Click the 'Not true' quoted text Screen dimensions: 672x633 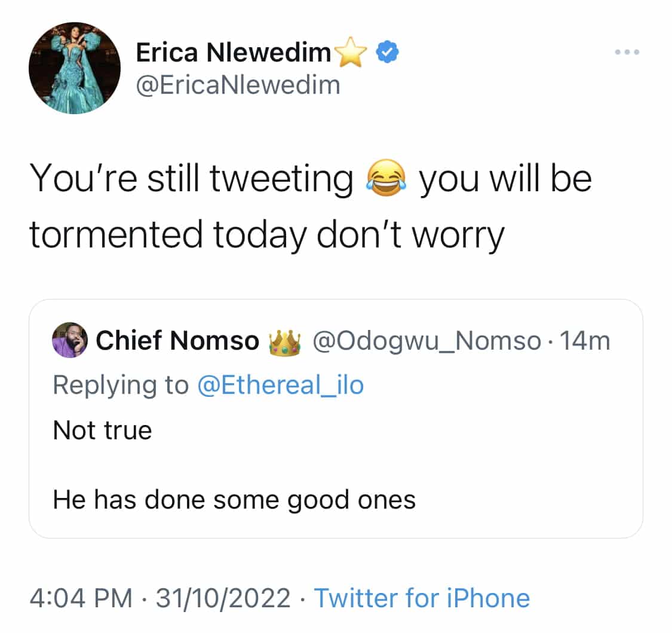click(x=102, y=430)
